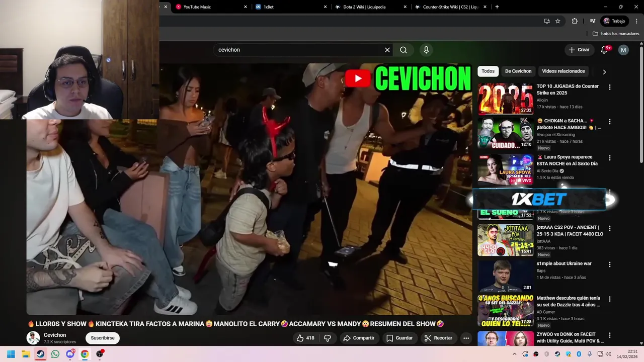644x362 pixels.
Task: Select the De Cevichon filter chip
Action: [518, 71]
